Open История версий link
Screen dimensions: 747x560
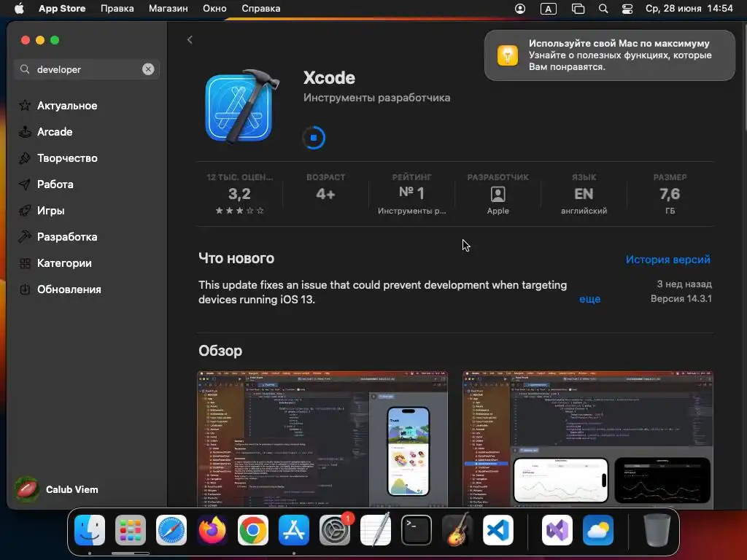pyautogui.click(x=668, y=260)
